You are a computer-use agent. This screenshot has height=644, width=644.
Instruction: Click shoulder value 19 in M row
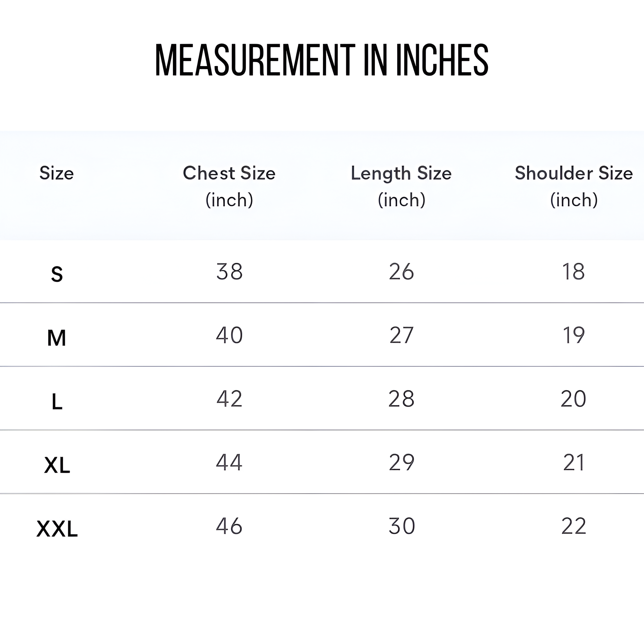[x=573, y=335]
